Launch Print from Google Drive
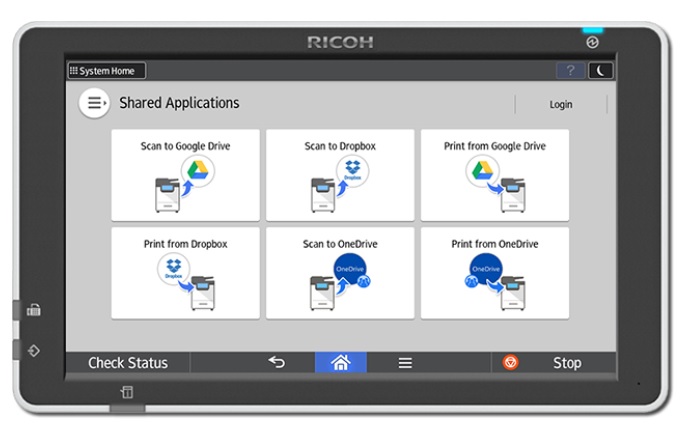 pyautogui.click(x=495, y=175)
